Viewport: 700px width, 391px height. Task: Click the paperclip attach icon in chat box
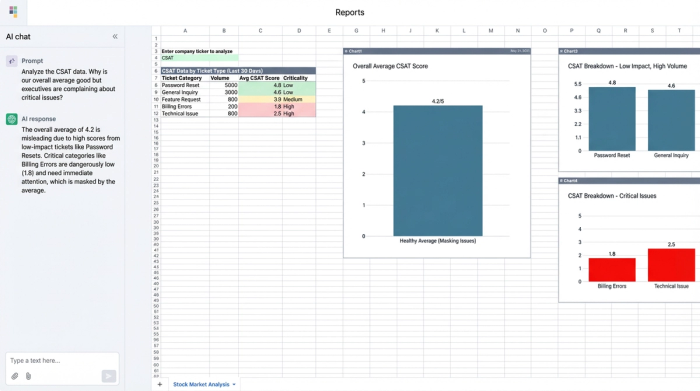click(15, 376)
